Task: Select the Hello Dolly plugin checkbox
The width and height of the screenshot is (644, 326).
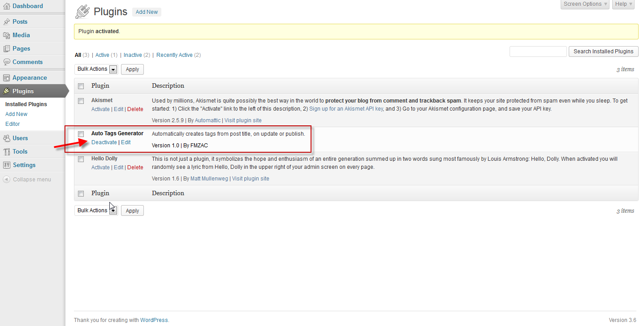Action: 81,159
